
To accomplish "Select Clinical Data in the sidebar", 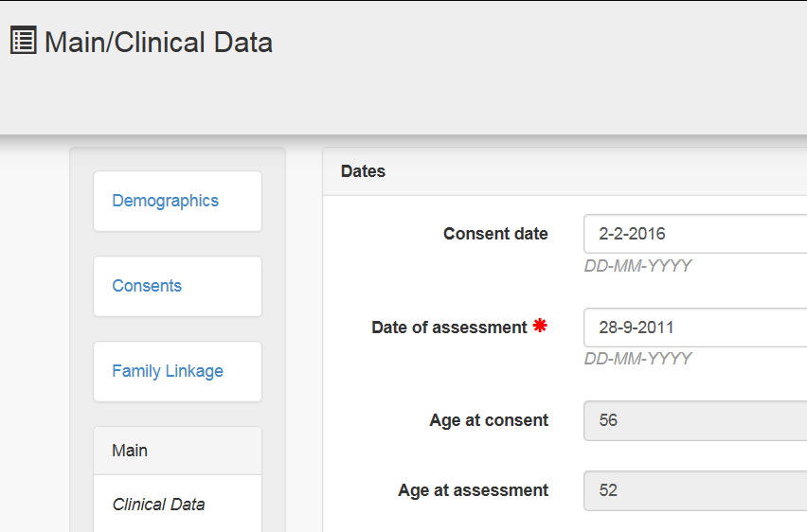I will [x=158, y=505].
